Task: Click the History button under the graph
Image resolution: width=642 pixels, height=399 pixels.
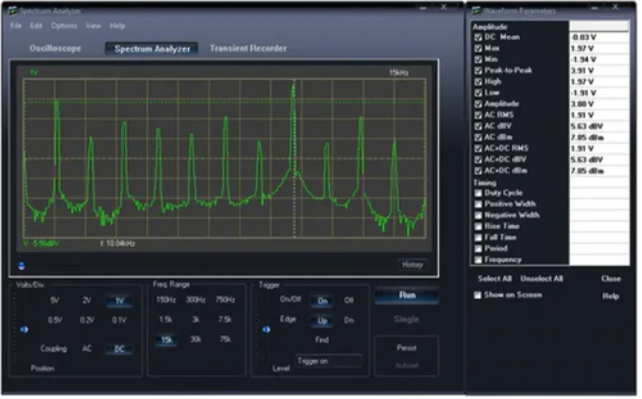Action: coord(412,265)
